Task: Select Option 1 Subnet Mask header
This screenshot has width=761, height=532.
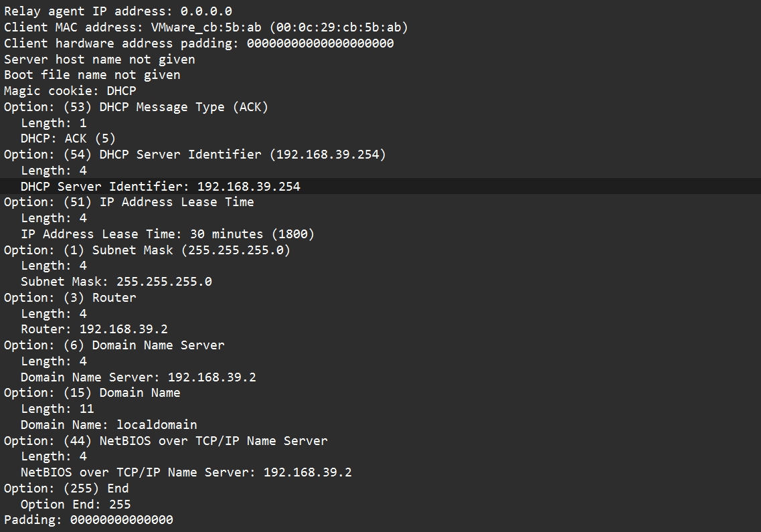Action: pyautogui.click(x=147, y=250)
